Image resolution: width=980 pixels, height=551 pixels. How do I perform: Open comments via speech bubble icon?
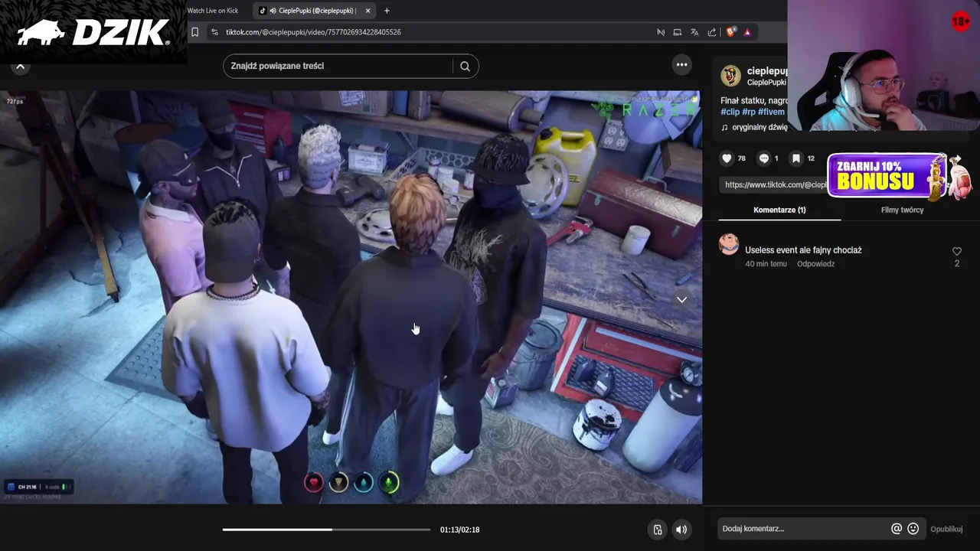pos(763,158)
